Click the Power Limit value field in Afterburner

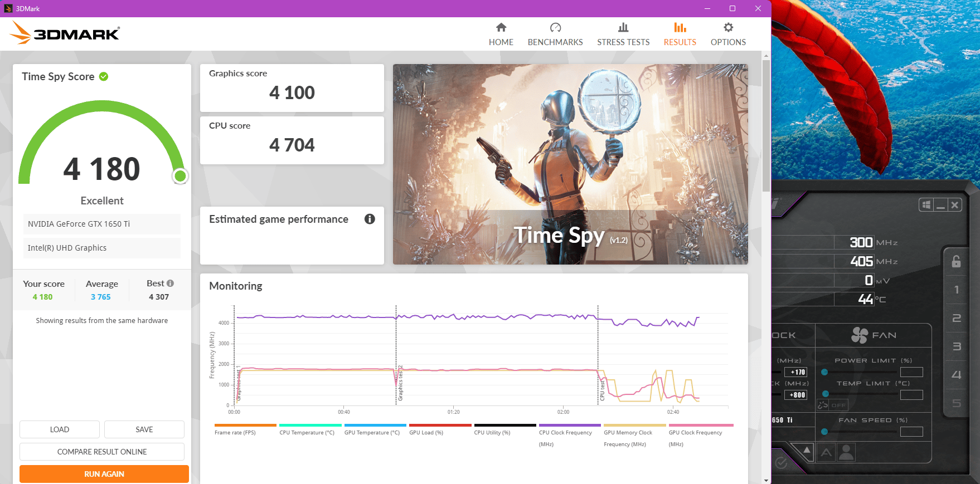(x=911, y=372)
